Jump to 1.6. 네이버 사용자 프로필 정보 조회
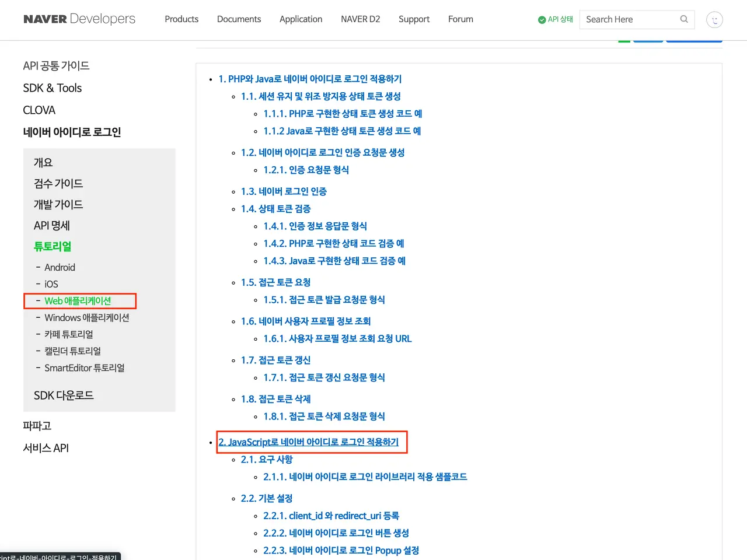 [306, 322]
